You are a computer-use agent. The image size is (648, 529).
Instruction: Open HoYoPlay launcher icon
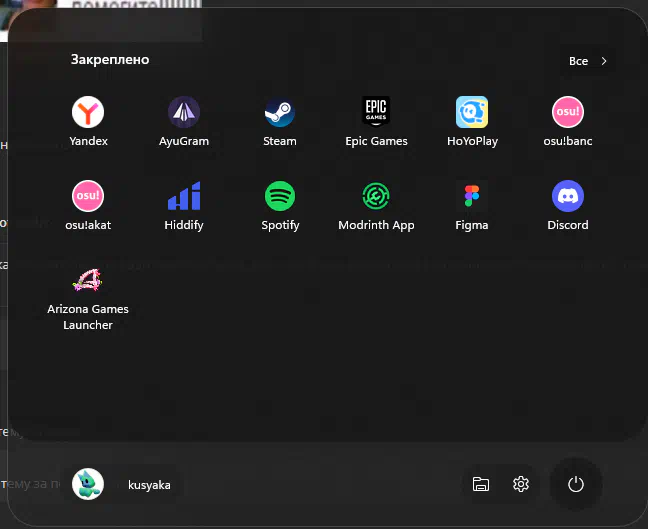pos(472,112)
